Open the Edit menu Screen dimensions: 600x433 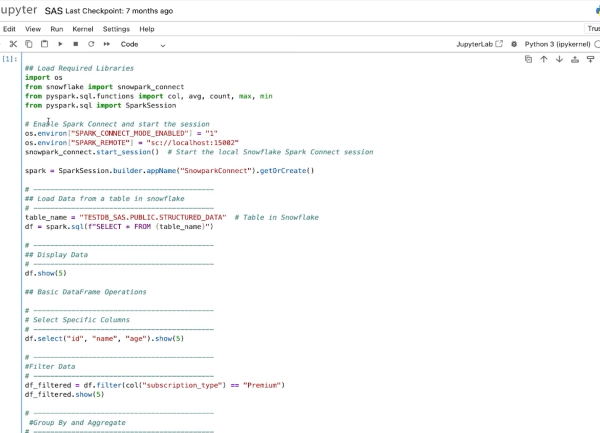click(x=9, y=29)
